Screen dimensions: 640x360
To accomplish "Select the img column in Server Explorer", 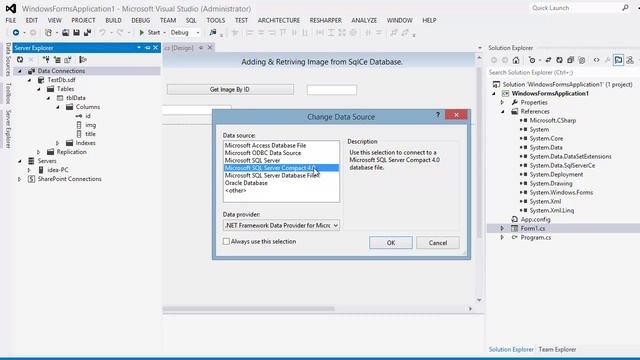I will pyautogui.click(x=90, y=125).
